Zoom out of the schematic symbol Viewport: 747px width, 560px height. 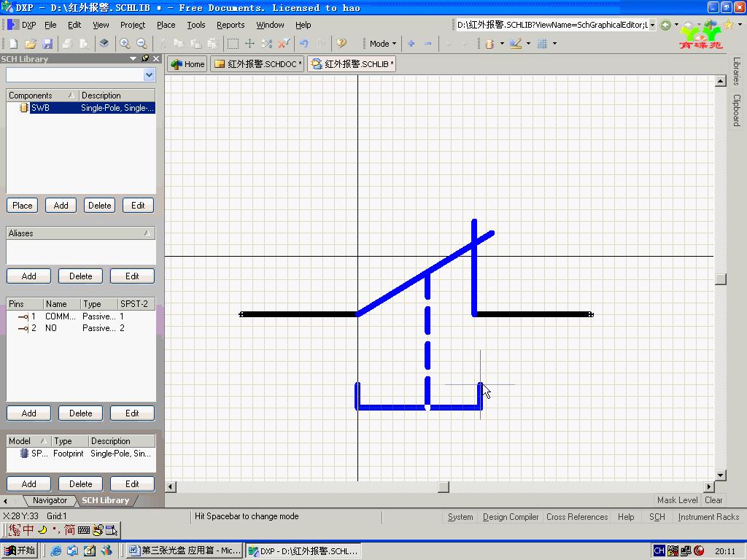[142, 44]
